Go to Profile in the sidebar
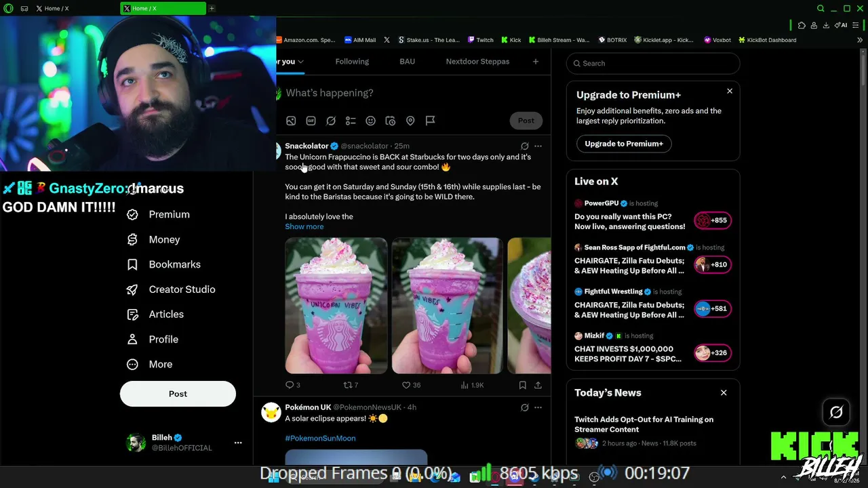The image size is (868, 488). 152,340
